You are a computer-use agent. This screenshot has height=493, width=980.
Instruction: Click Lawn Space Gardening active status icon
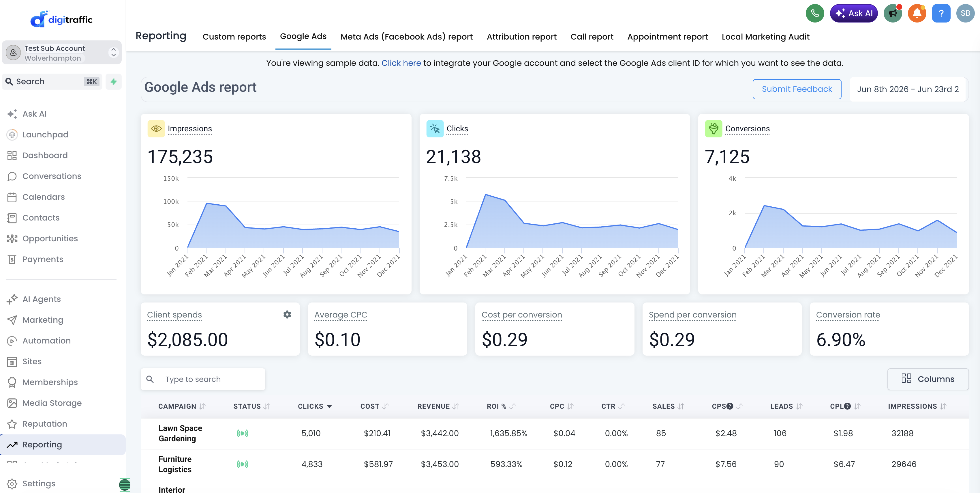(242, 433)
